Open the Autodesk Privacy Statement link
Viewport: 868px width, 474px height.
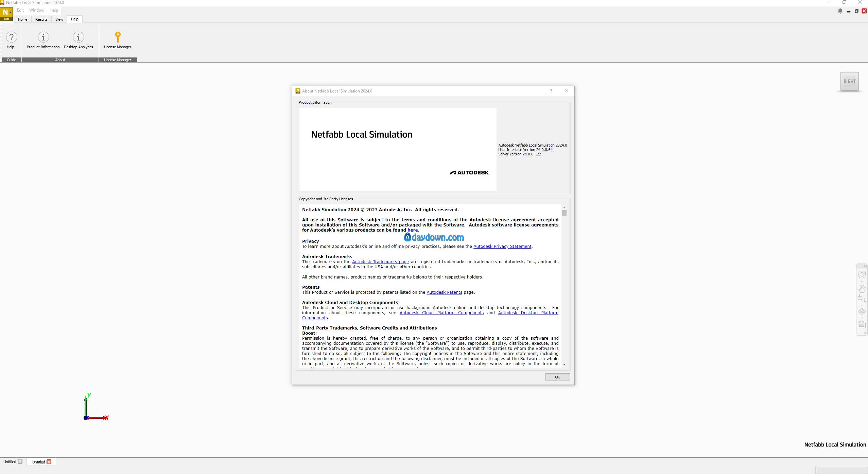point(502,247)
